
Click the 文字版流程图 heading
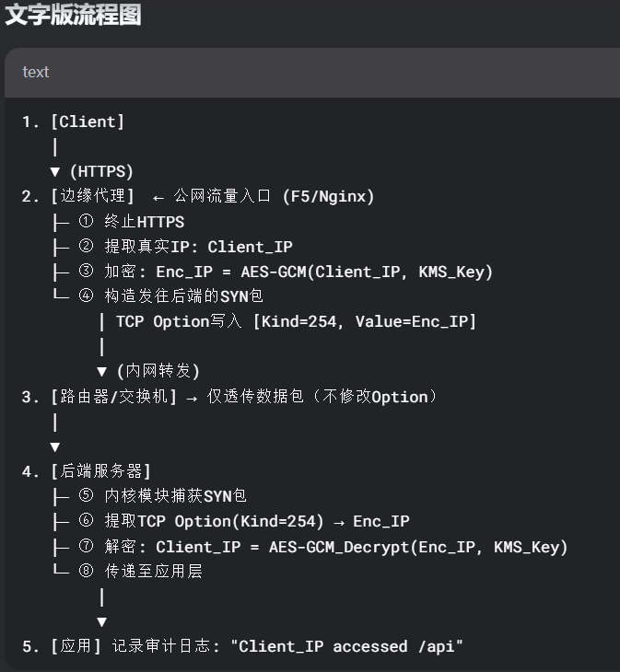pos(73,14)
